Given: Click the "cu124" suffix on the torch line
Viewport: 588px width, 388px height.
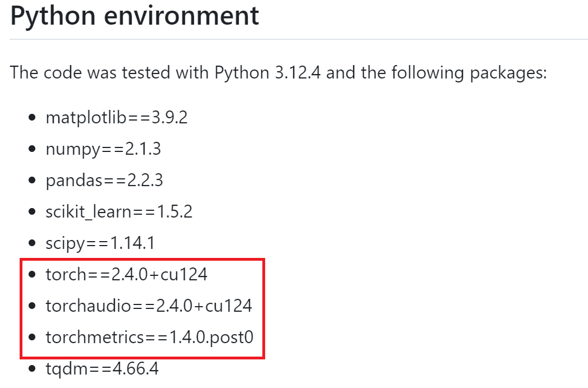Looking at the screenshot, I should tap(184, 274).
